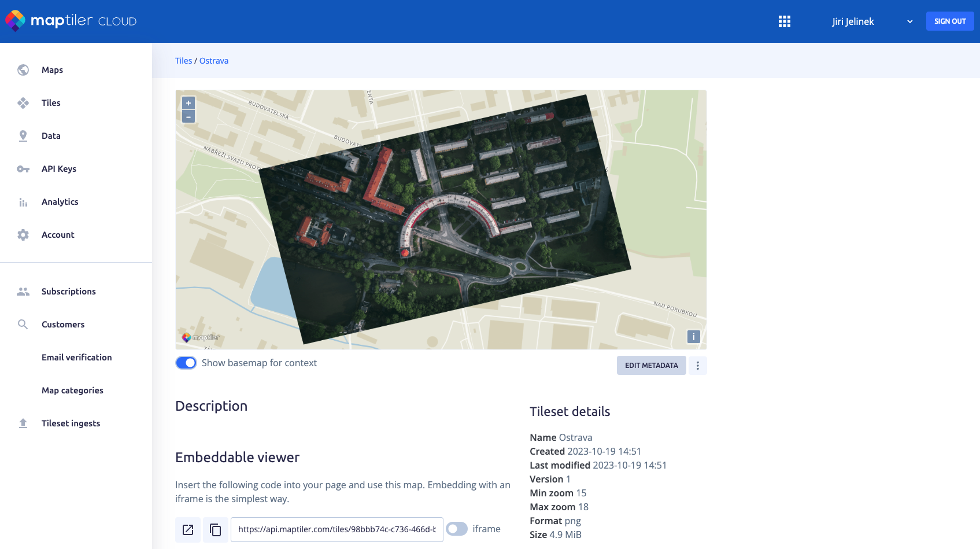Open Subscriptions admin page
The width and height of the screenshot is (980, 549).
tap(69, 292)
